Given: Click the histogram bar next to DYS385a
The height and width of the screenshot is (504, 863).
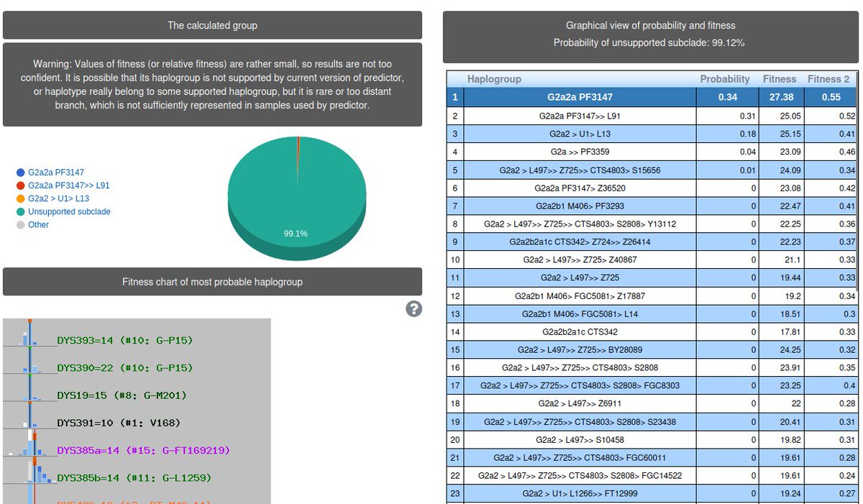Looking at the screenshot, I should [x=30, y=443].
